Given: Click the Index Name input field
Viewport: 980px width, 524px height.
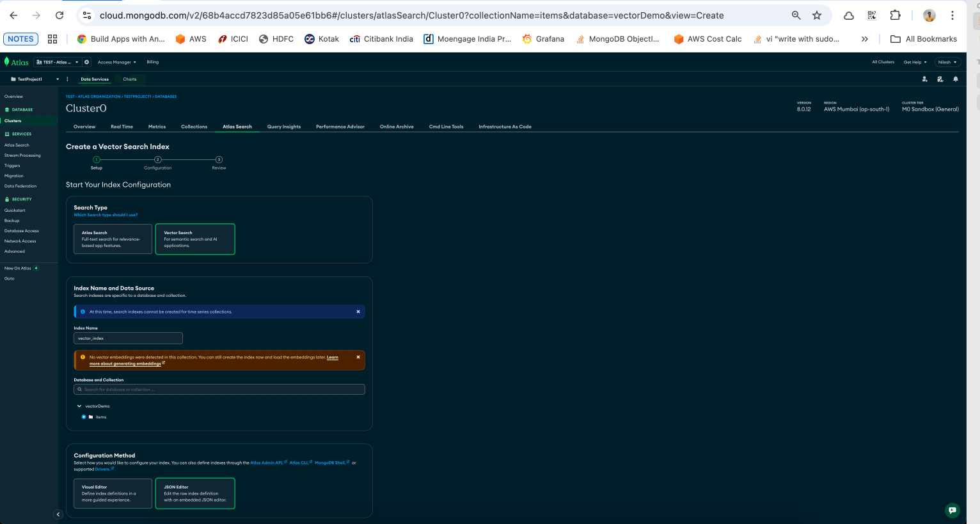Looking at the screenshot, I should click(127, 338).
